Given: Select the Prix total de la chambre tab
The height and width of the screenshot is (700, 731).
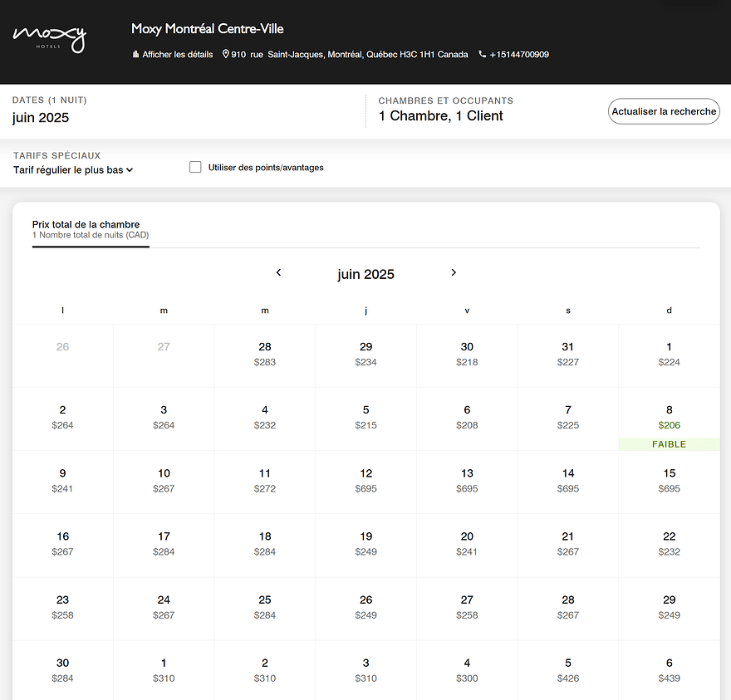Looking at the screenshot, I should [91, 229].
